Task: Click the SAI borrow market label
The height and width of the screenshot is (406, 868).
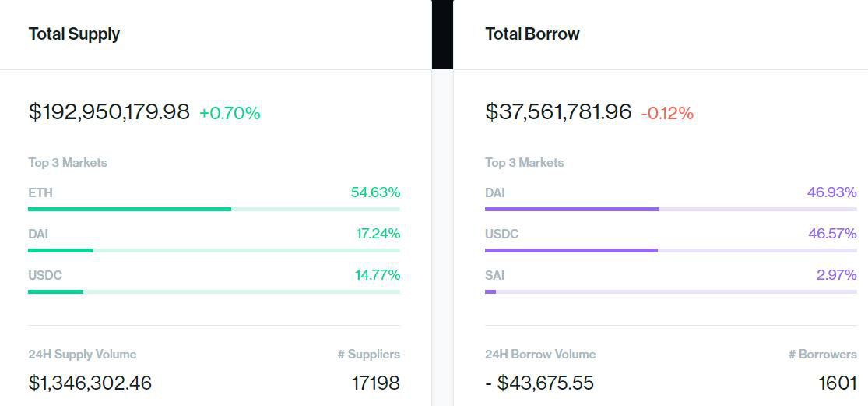Action: click(495, 275)
